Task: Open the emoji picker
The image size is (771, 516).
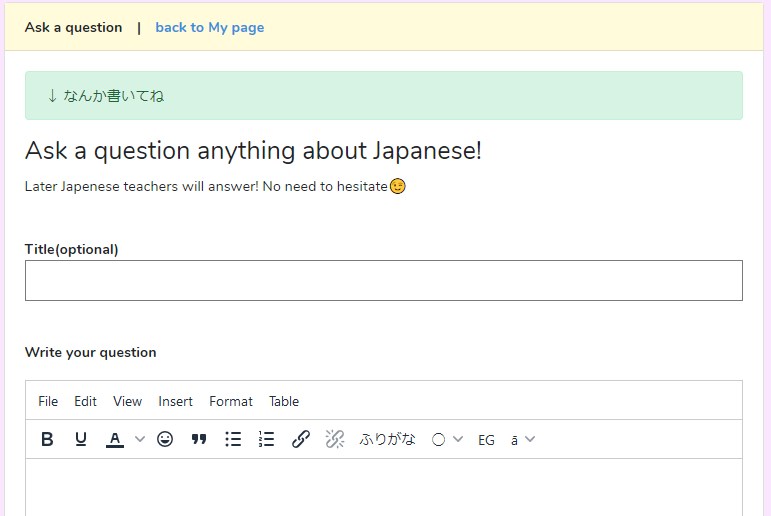Action: (x=165, y=439)
